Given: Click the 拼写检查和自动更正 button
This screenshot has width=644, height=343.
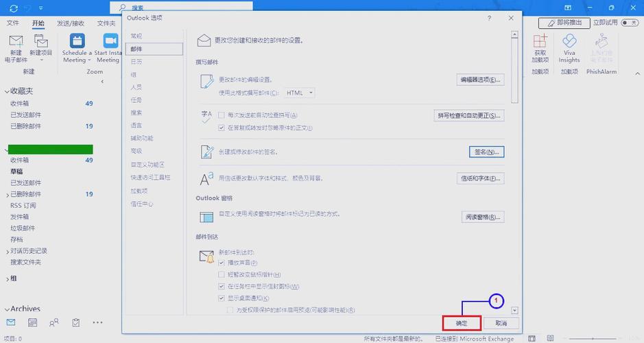Looking at the screenshot, I should (x=468, y=115).
